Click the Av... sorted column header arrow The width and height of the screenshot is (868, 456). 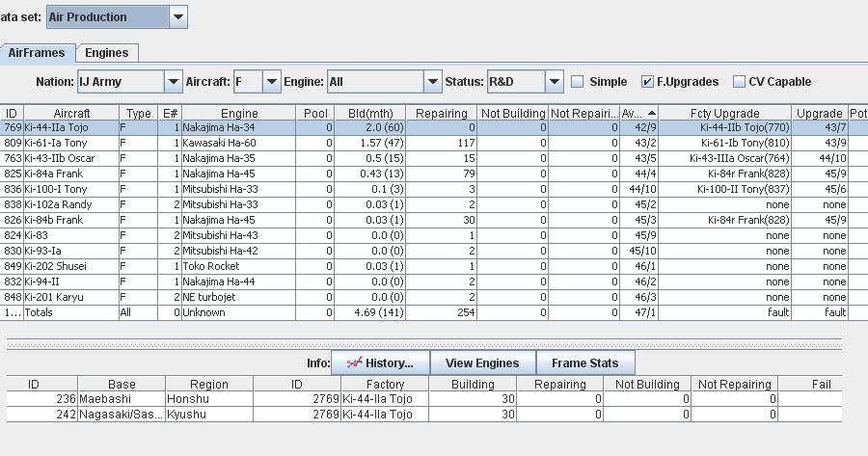point(652,113)
